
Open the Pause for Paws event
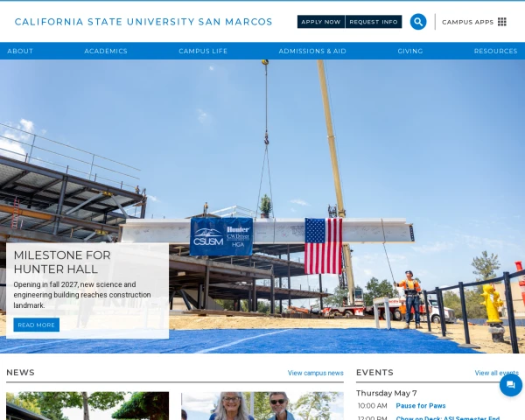(x=421, y=406)
